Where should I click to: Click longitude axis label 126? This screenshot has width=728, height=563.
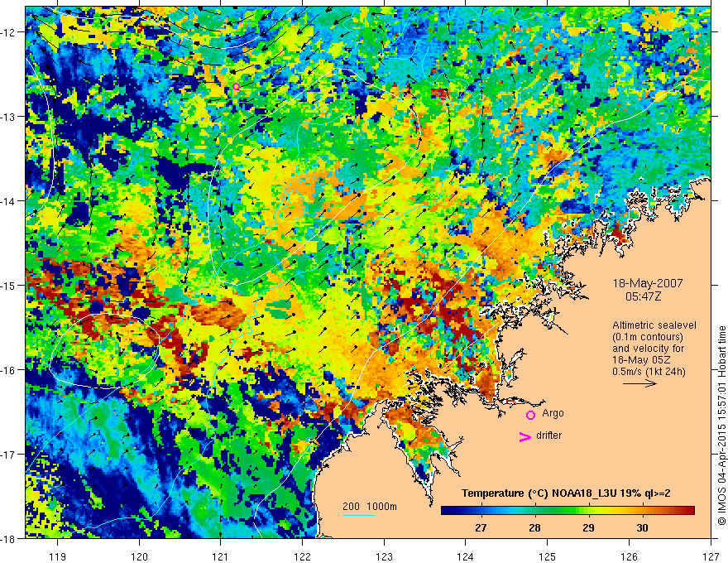(x=629, y=556)
